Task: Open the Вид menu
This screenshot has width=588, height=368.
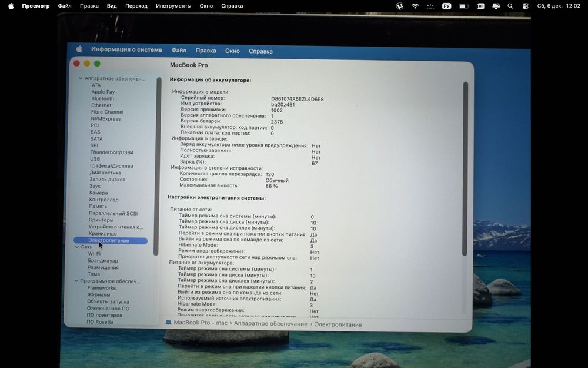Action: (x=112, y=6)
